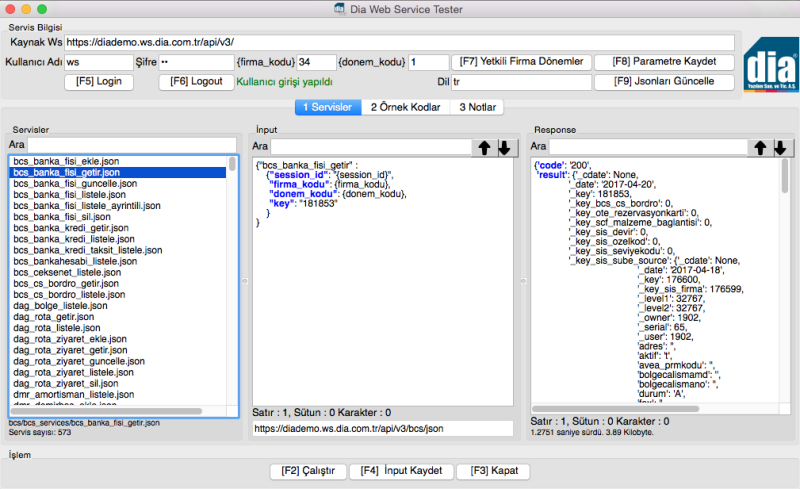Image resolution: width=800 pixels, height=489 pixels.
Task: Click the up arrow in Response panel
Action: [x=762, y=148]
